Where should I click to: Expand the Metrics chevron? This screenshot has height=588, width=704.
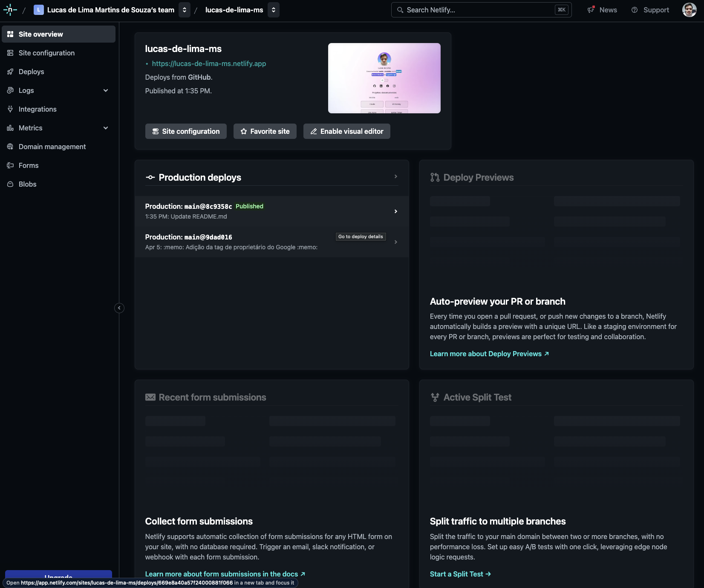point(106,128)
